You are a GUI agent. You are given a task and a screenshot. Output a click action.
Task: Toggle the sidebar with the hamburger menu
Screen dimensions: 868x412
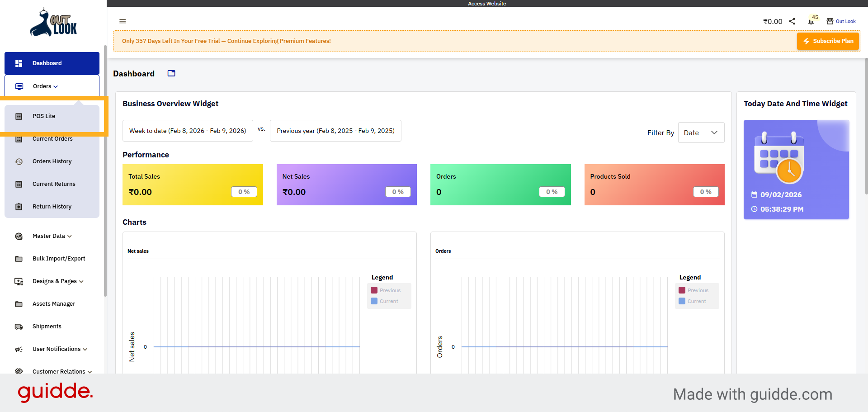[123, 21]
